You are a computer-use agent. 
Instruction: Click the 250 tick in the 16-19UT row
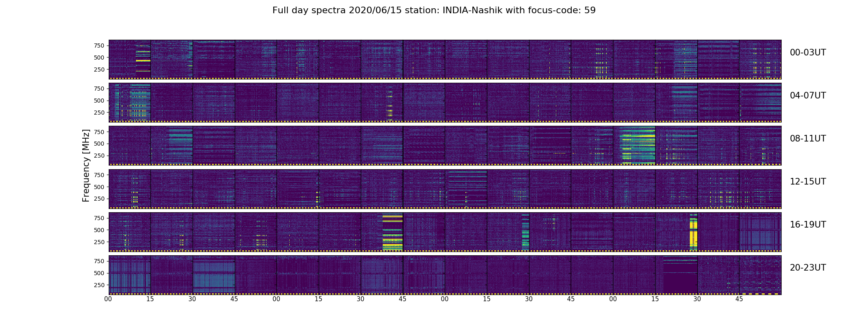click(99, 242)
